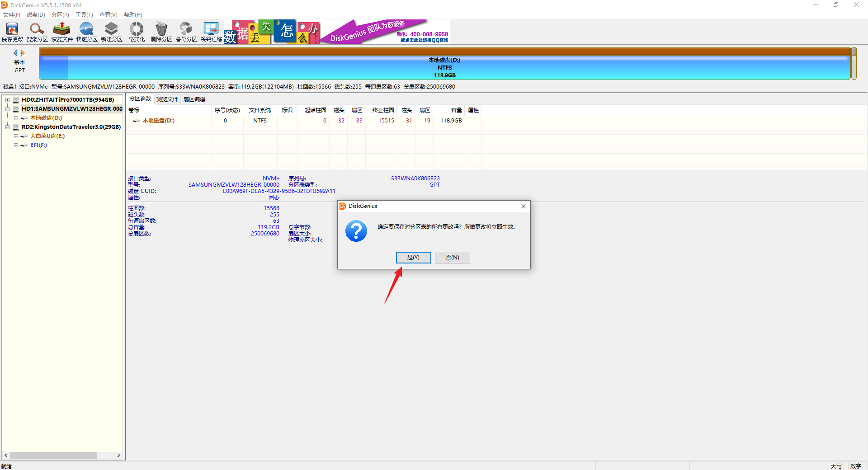
Task: Click the 起始柱面 column header
Action: (x=314, y=110)
